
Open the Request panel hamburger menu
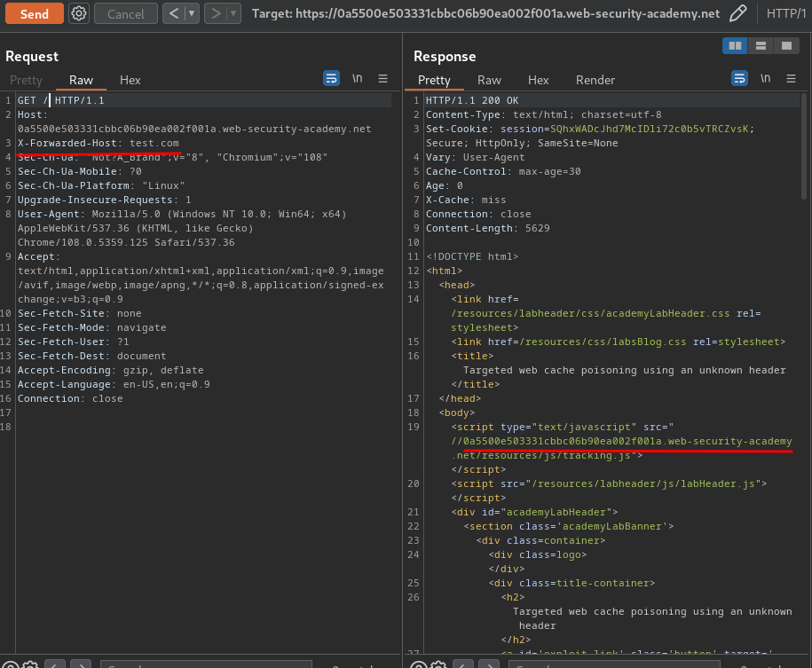click(382, 78)
